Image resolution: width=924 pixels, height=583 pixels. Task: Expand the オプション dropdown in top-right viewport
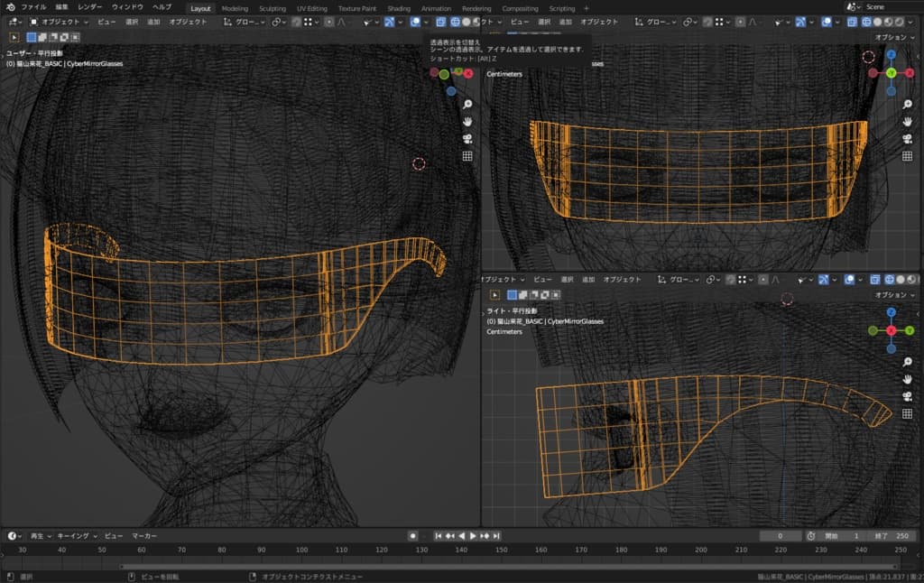[894, 37]
